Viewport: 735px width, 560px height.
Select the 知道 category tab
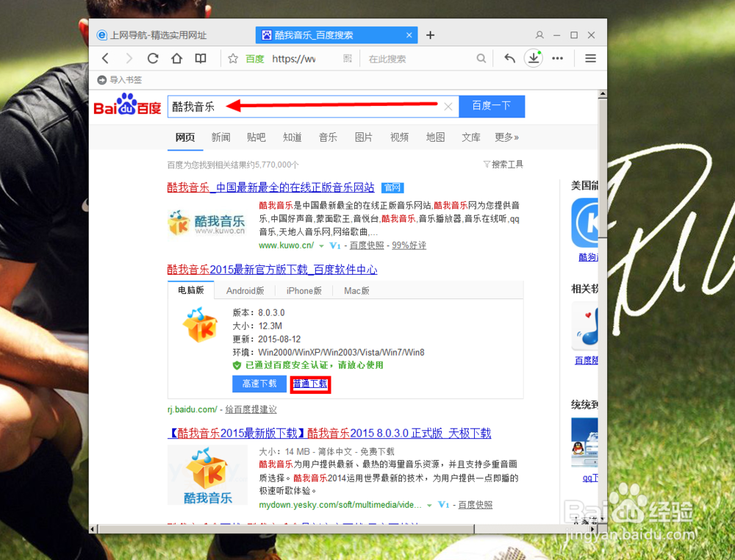coord(292,137)
